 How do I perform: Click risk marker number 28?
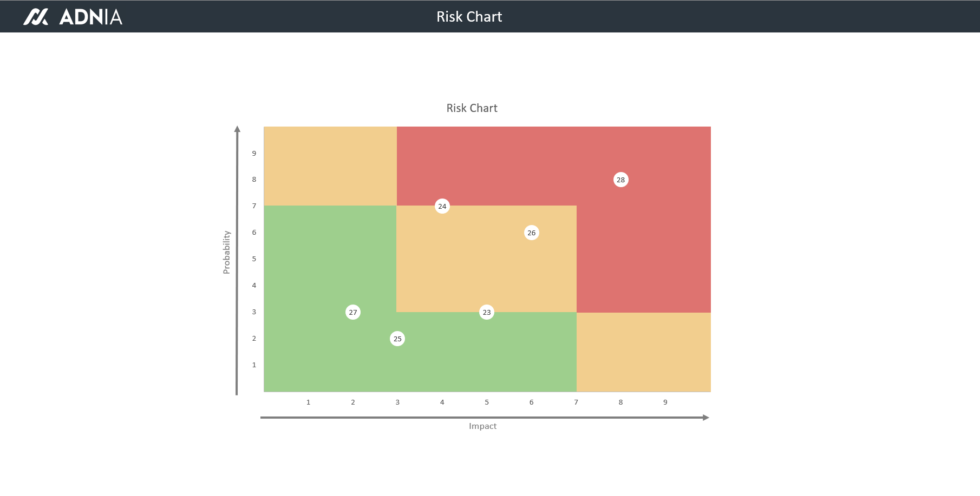click(x=620, y=180)
